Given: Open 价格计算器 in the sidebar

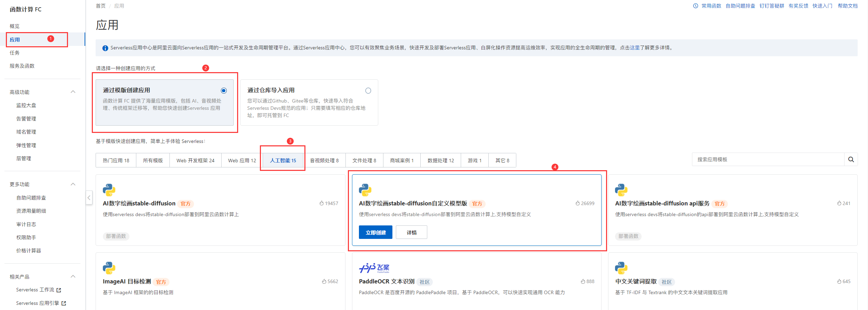Looking at the screenshot, I should [x=29, y=251].
